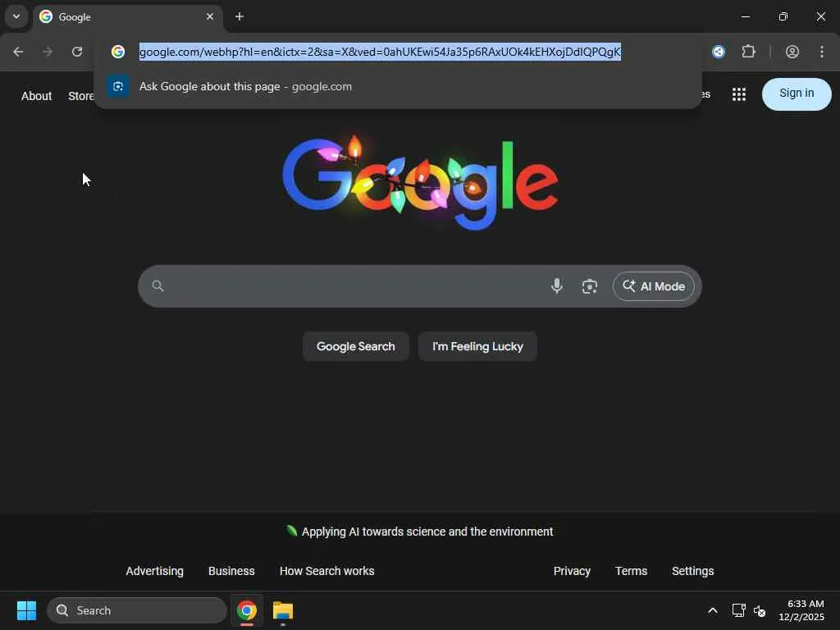Click the holiday lights Google doodle

[x=420, y=182]
